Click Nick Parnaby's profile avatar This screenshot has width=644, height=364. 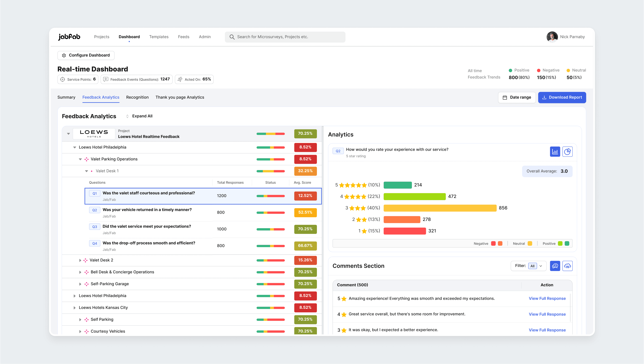[552, 37]
